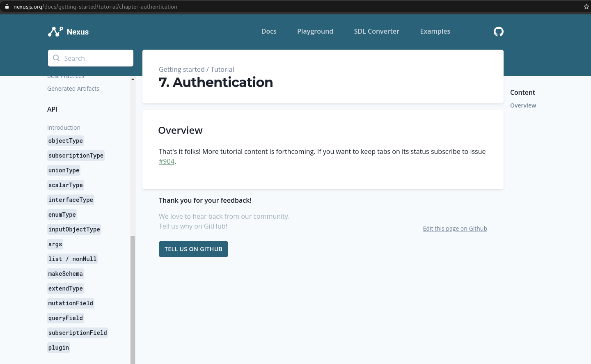Open the Docs menu item
This screenshot has height=364, width=591.
(269, 31)
